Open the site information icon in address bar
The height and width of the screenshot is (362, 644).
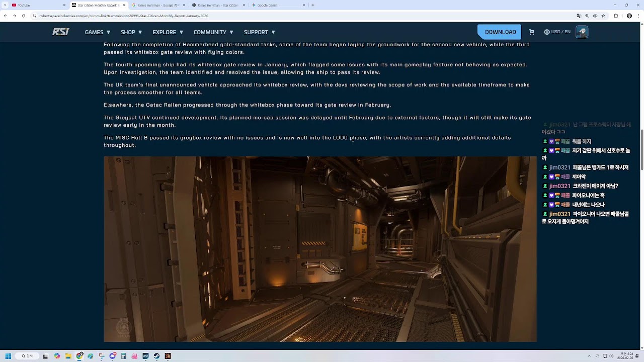coord(34,16)
